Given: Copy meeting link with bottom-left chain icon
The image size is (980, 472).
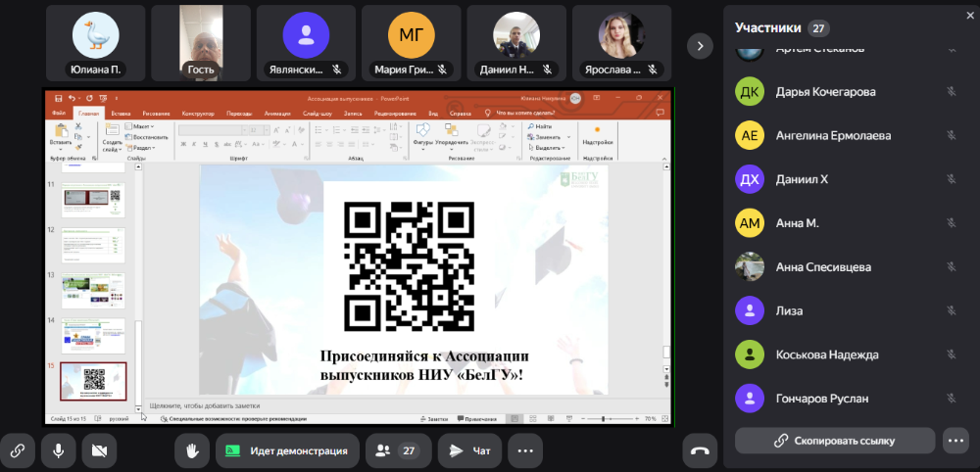Looking at the screenshot, I should 18,450.
